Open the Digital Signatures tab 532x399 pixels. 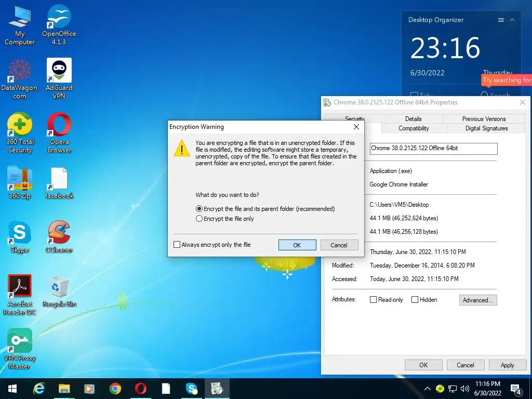(486, 128)
